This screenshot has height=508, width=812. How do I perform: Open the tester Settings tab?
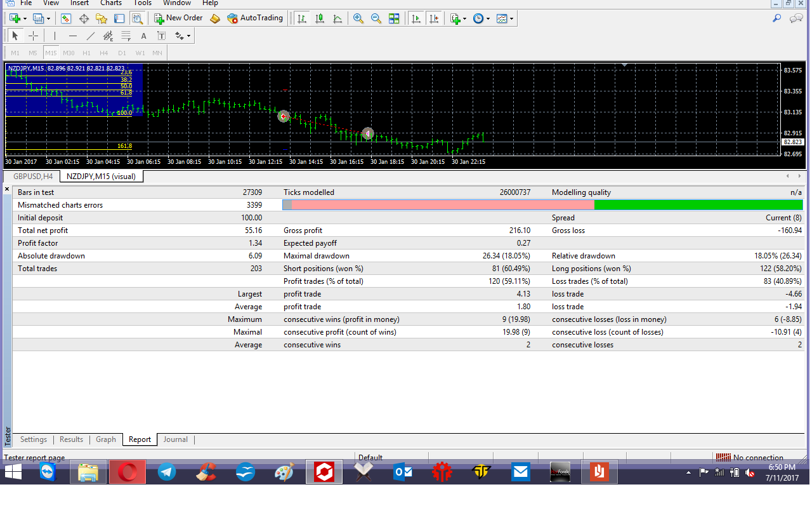[x=34, y=439]
